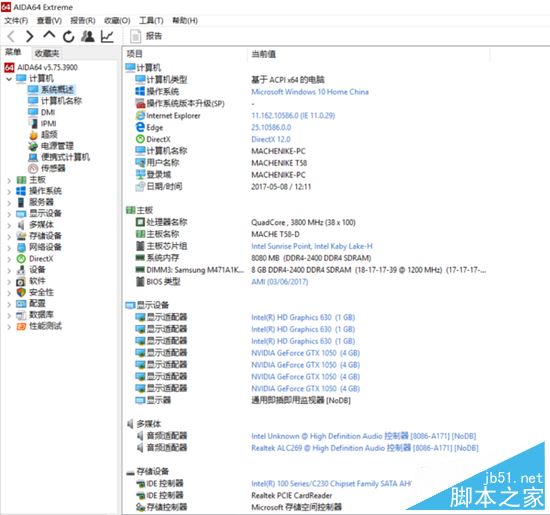
Task: Expand the 网络设备 tree node
Action: [9, 248]
